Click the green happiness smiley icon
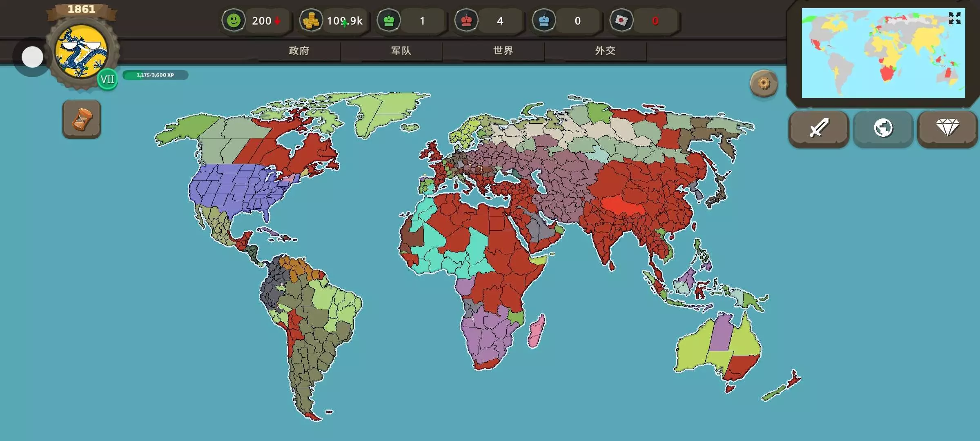Screen dimensions: 980x441 [x=234, y=20]
